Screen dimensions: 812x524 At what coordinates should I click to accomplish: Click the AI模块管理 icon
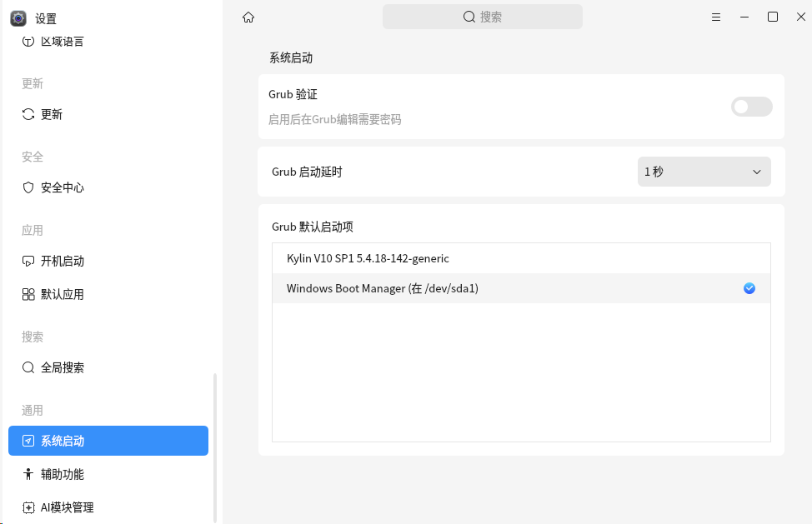[x=28, y=507]
